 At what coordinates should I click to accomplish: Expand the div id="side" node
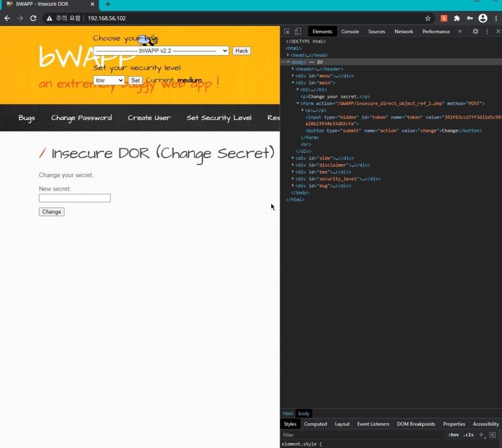293,158
